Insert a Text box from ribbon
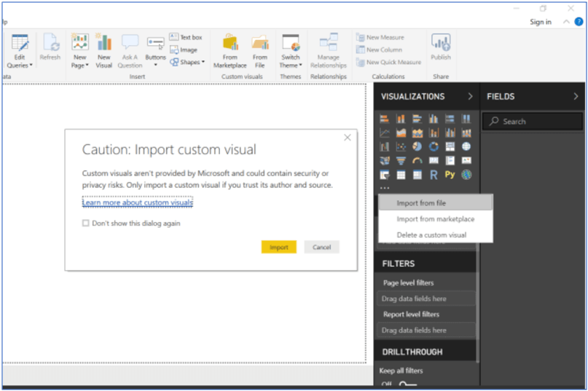The width and height of the screenshot is (588, 391). pos(186,37)
